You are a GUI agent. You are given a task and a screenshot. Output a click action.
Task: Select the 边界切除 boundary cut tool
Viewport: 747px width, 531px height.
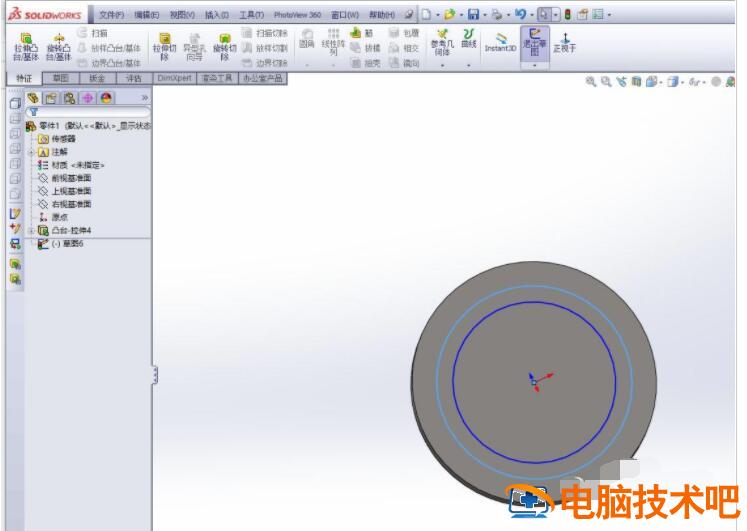coord(265,63)
